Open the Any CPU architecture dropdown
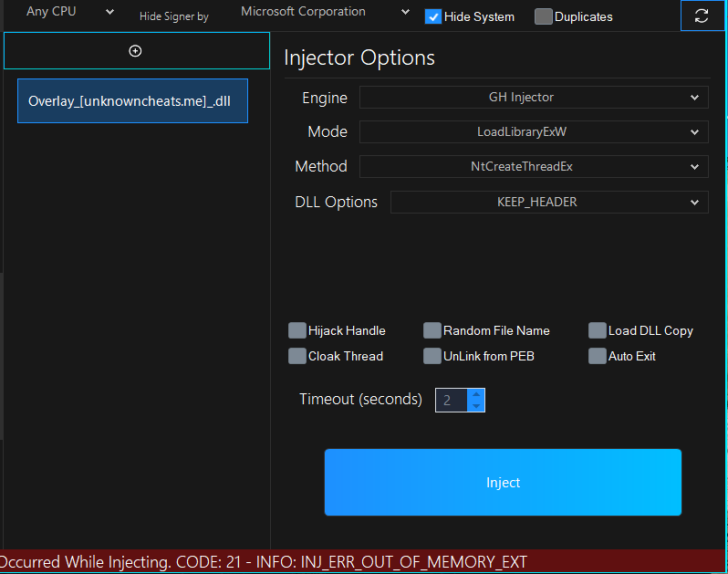 69,12
